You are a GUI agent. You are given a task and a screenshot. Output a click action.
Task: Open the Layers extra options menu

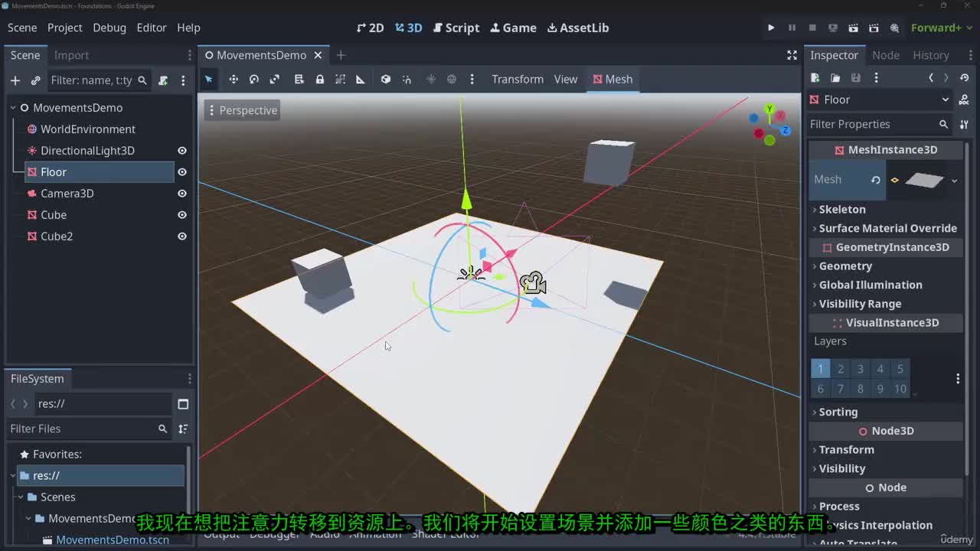click(958, 379)
